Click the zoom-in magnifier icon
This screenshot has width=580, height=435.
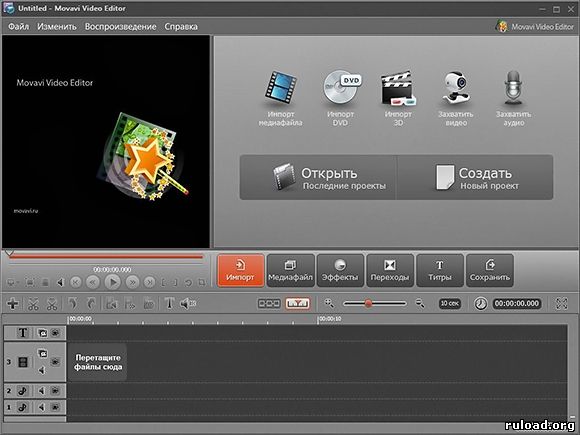click(x=329, y=304)
